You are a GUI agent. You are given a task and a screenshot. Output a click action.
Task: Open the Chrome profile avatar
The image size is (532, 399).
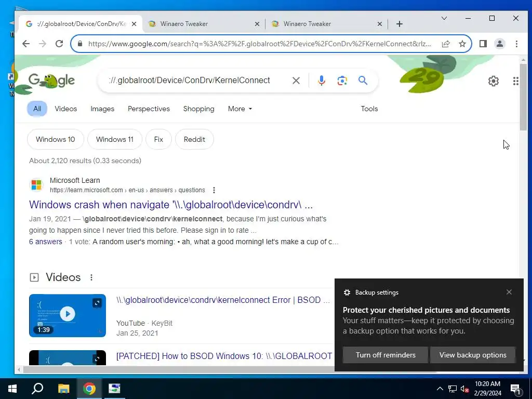[499, 44]
